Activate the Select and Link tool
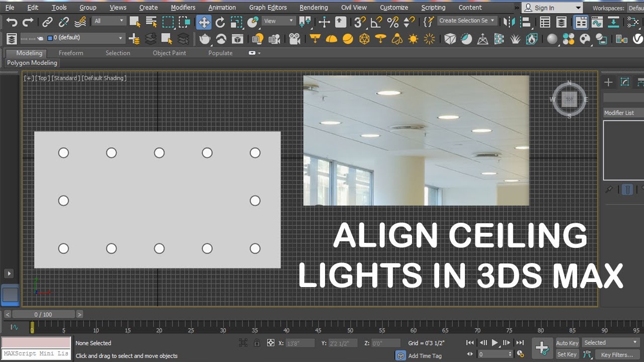 [x=47, y=22]
